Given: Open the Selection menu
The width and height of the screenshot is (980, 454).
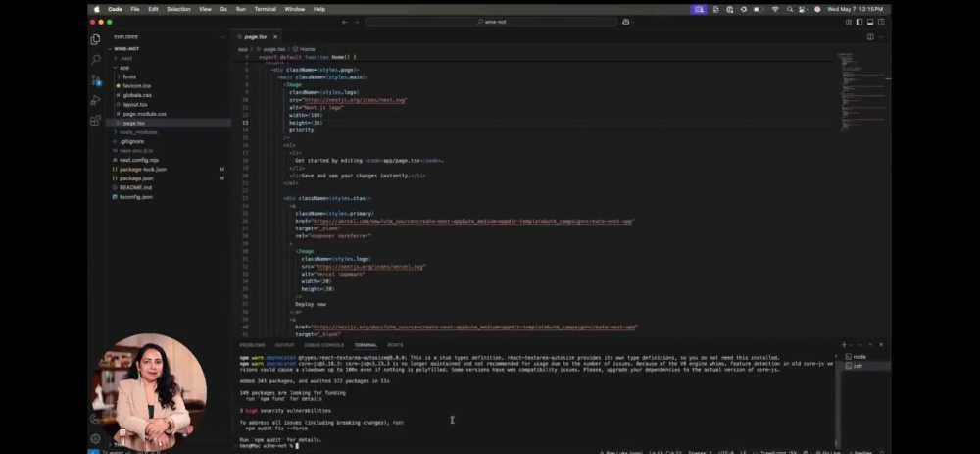Looking at the screenshot, I should click(178, 9).
